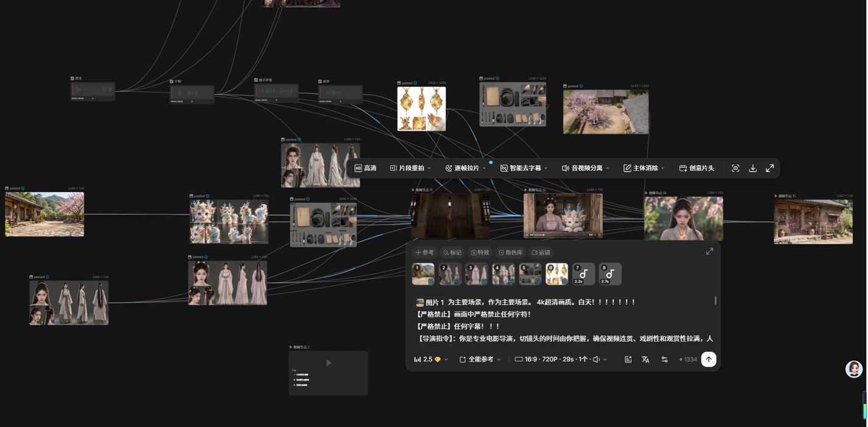Select the 视频节点 15 video thumbnail
The height and width of the screenshot is (427, 868).
click(813, 222)
